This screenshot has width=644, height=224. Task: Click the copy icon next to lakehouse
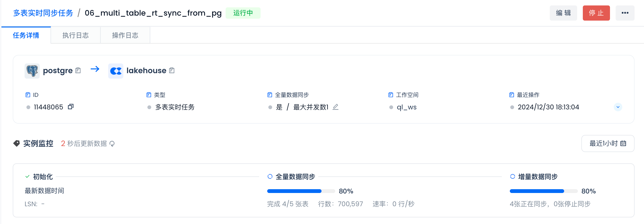pos(172,70)
